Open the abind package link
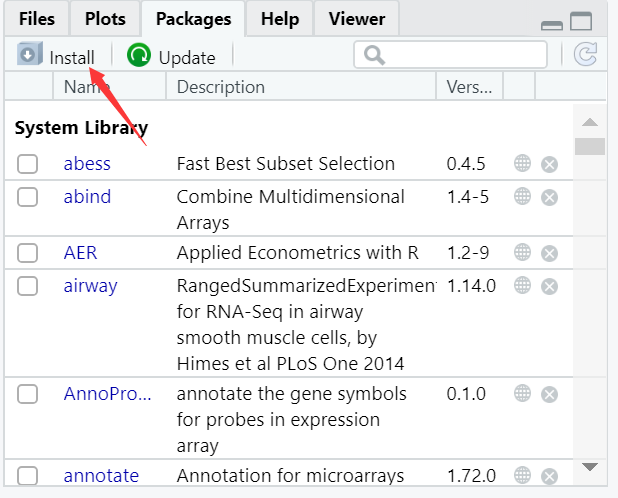 click(87, 197)
